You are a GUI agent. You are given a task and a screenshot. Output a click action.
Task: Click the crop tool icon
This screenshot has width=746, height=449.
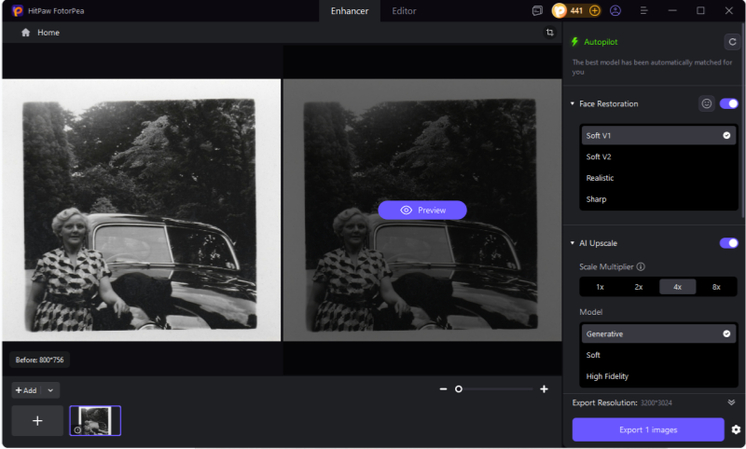pos(550,32)
